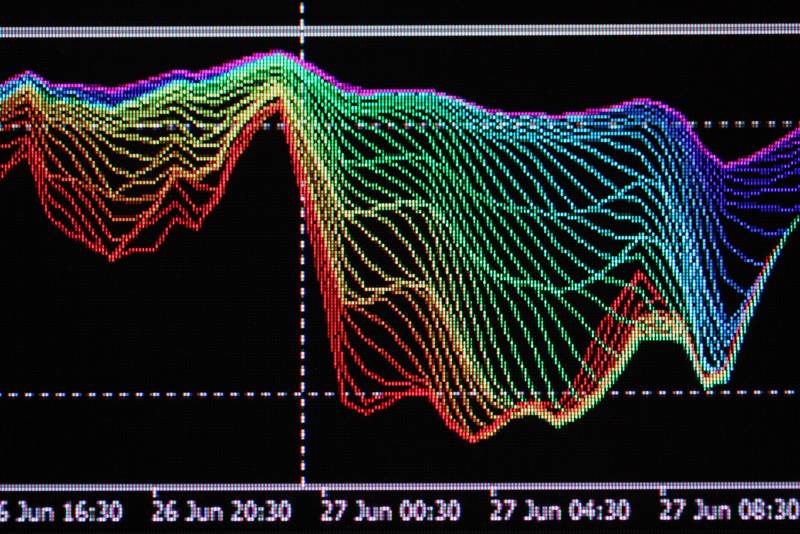
Task: Click the axis tick above 27 Jun 00:30
Action: pyautogui.click(x=322, y=491)
